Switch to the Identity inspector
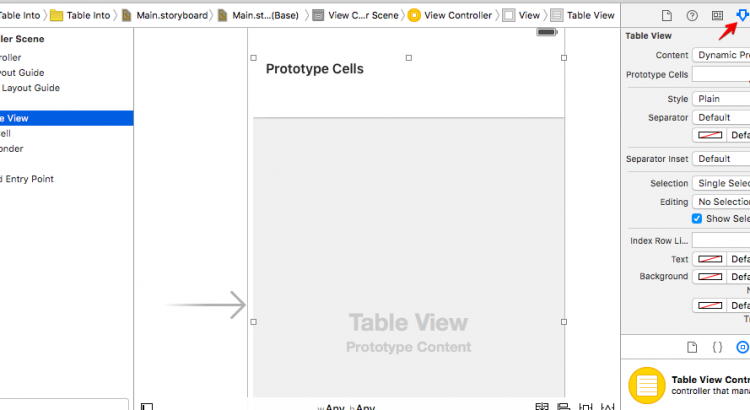 tap(717, 16)
